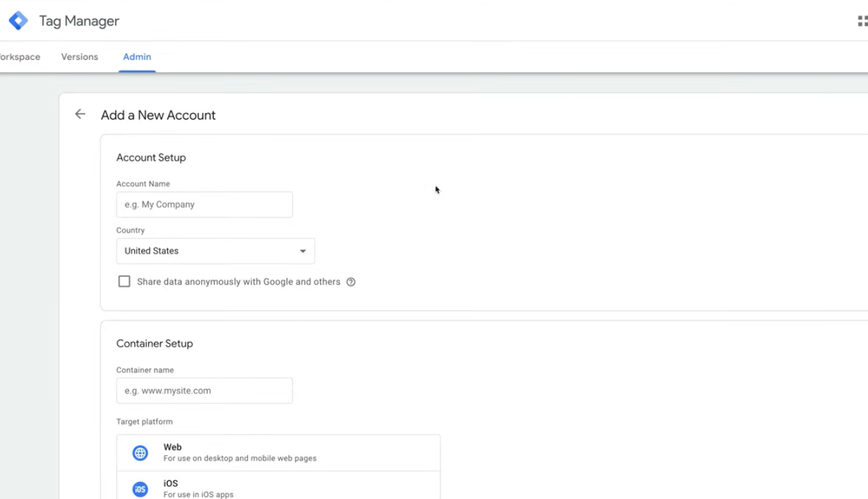Click the Container Setup heading

point(155,344)
